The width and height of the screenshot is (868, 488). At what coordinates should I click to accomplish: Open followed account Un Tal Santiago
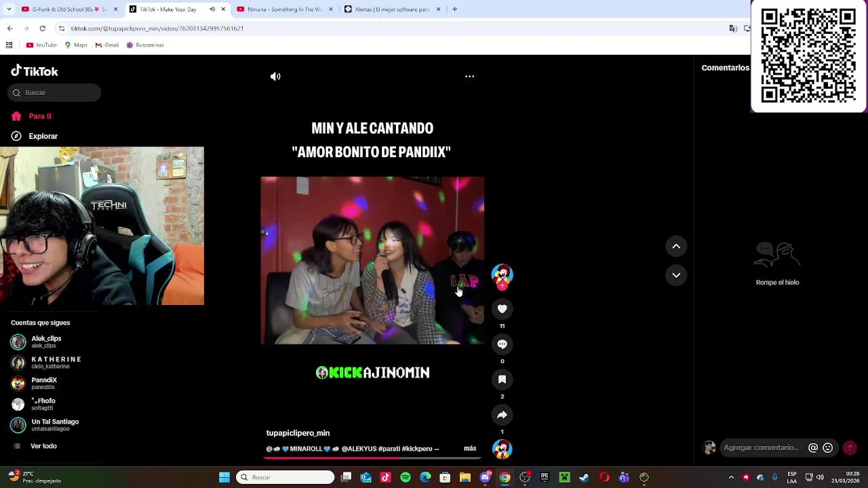coord(45,425)
